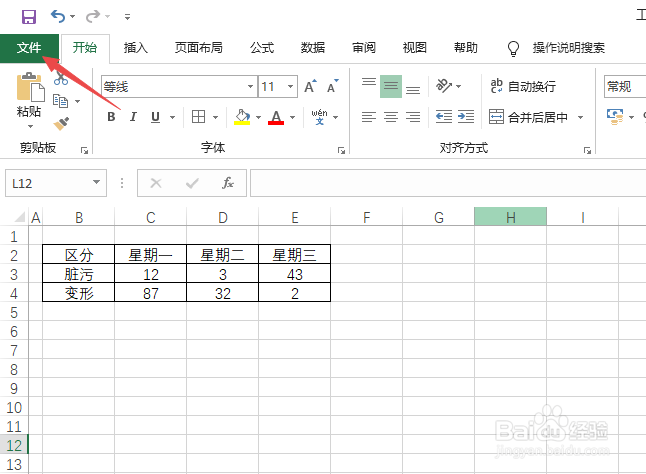The width and height of the screenshot is (646, 474).
Task: Click the Select All corner triangle
Action: pos(19,217)
